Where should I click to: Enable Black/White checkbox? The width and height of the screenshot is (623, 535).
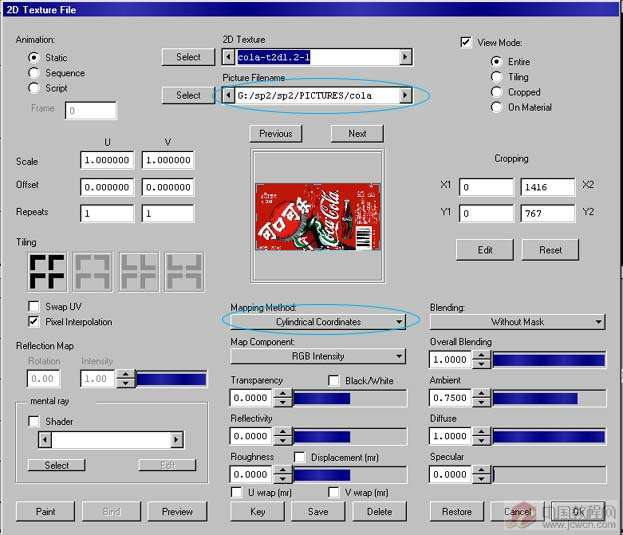pyautogui.click(x=334, y=380)
